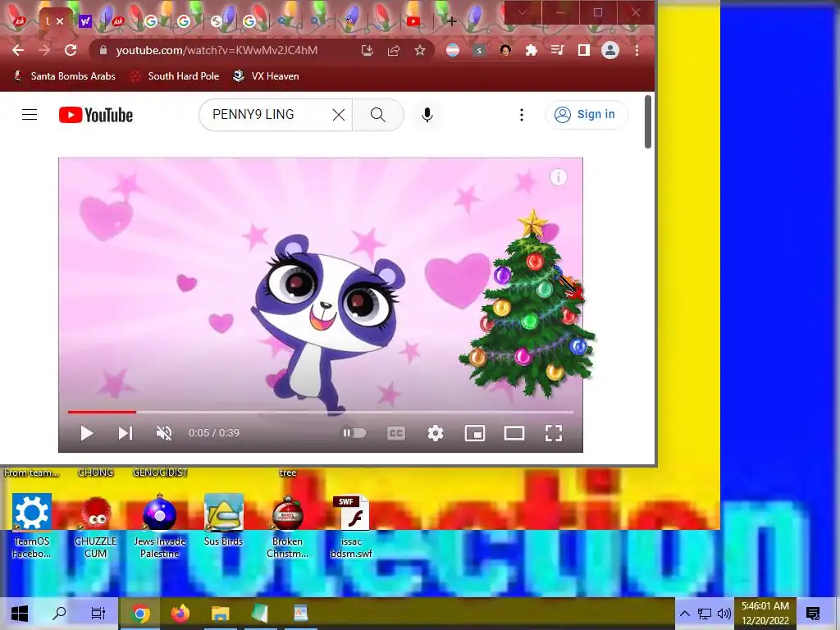This screenshot has width=840, height=630.
Task: Open the media controls icon in Chrome toolbar
Action: point(557,50)
